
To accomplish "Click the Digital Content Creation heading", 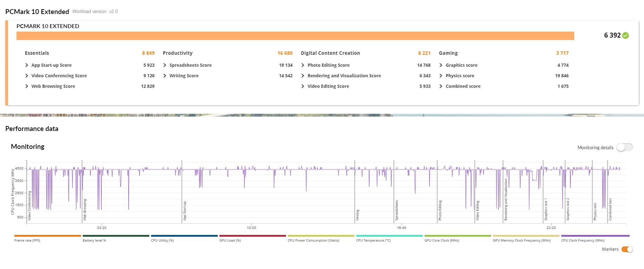I will [x=330, y=53].
